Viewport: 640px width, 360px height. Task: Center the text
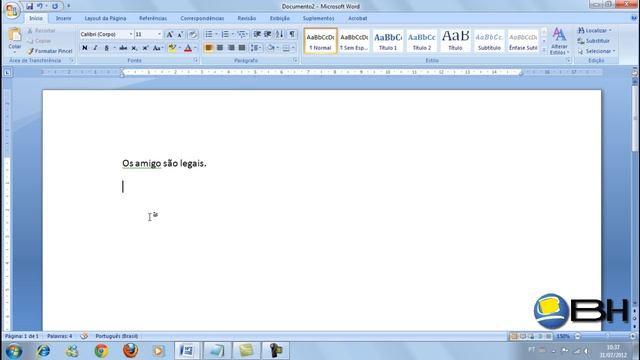click(x=220, y=48)
